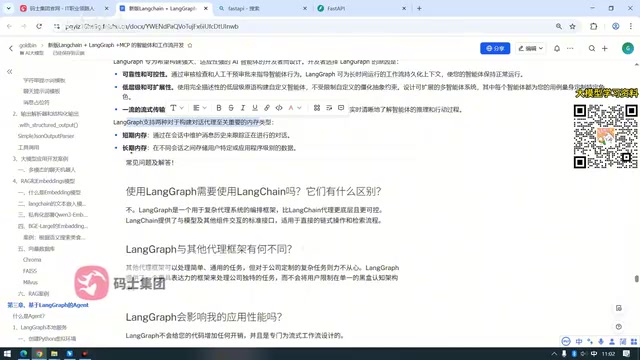Click the block conversion grid icon

[317, 108]
